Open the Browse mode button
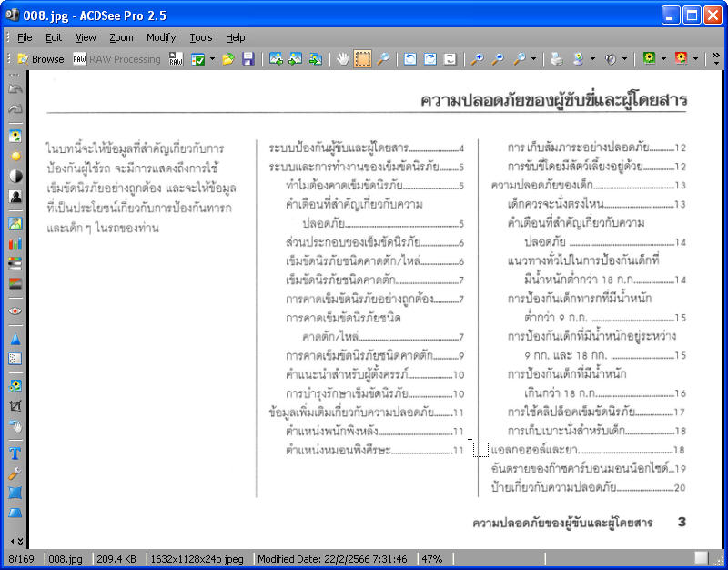Image resolution: width=728 pixels, height=570 pixels. (40, 59)
